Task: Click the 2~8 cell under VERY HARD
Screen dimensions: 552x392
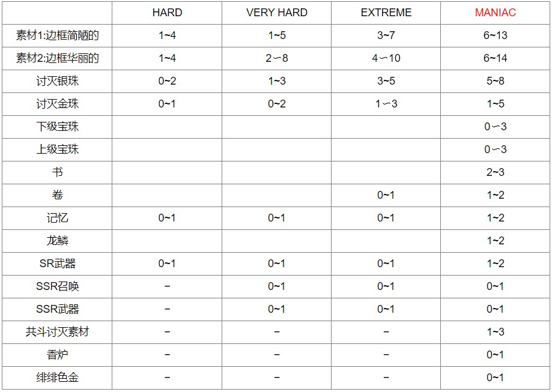Action: 276,58
